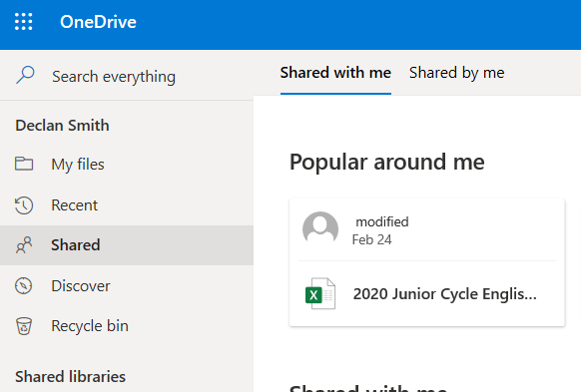Click the user avatar in the card
Screen dimensions: 581x392
click(320, 229)
